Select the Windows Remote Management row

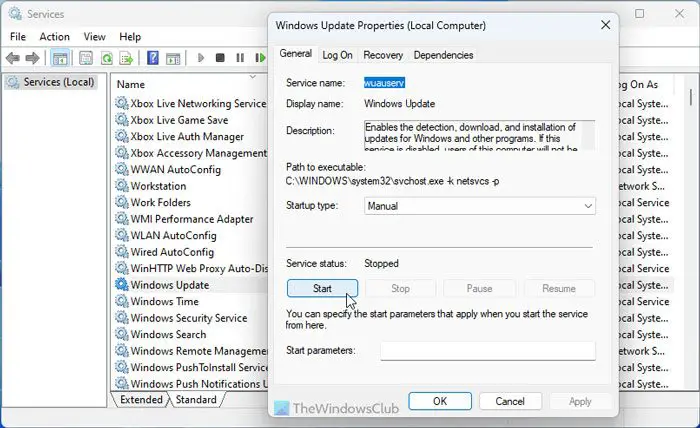click(x=191, y=351)
